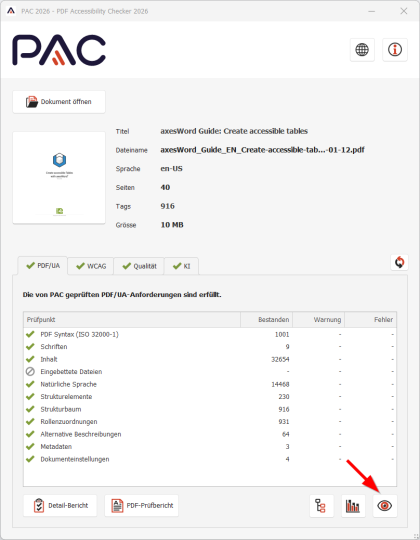This screenshot has height=540, width=420.
Task: Click the passed value 32654
Action: coord(280,359)
